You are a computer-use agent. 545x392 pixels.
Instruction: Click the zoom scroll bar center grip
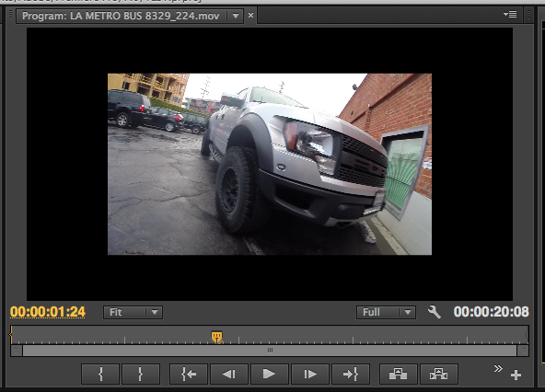pyautogui.click(x=270, y=351)
